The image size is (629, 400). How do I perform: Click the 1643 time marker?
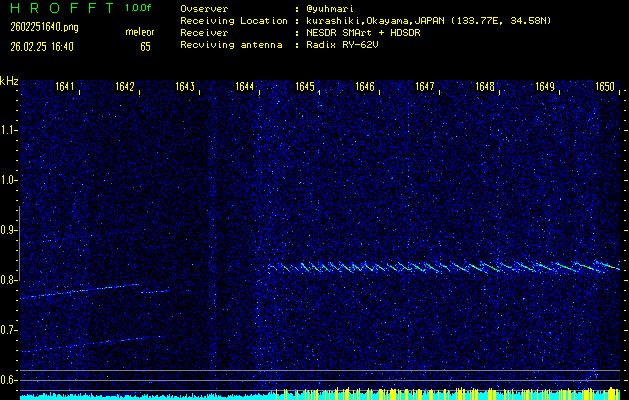pos(185,87)
